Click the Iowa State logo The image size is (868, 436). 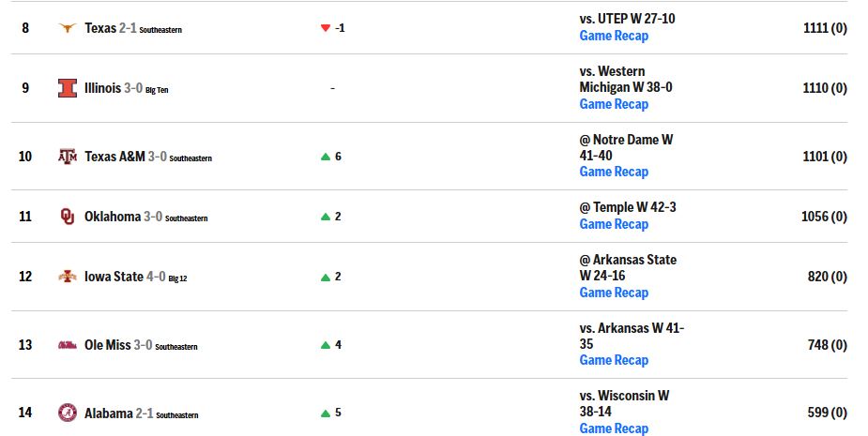pyautogui.click(x=68, y=277)
